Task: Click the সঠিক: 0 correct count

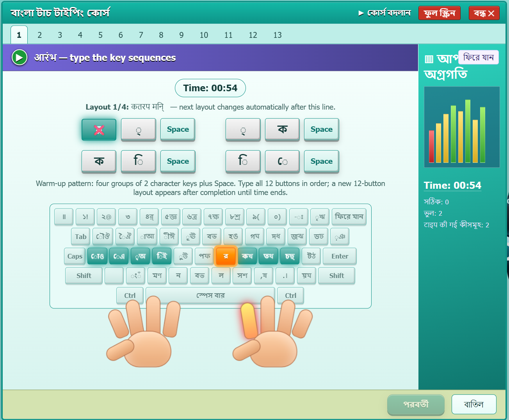Action: [436, 202]
